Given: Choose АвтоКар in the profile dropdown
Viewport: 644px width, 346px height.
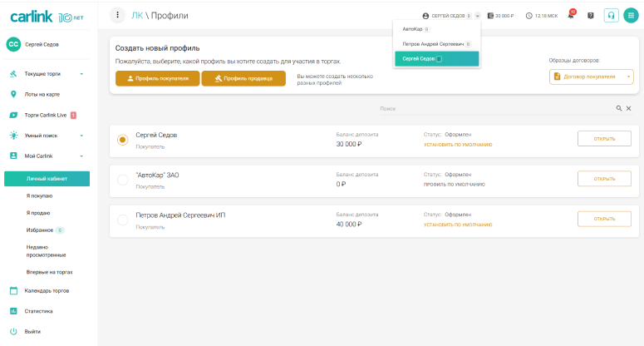Looking at the screenshot, I should [413, 29].
